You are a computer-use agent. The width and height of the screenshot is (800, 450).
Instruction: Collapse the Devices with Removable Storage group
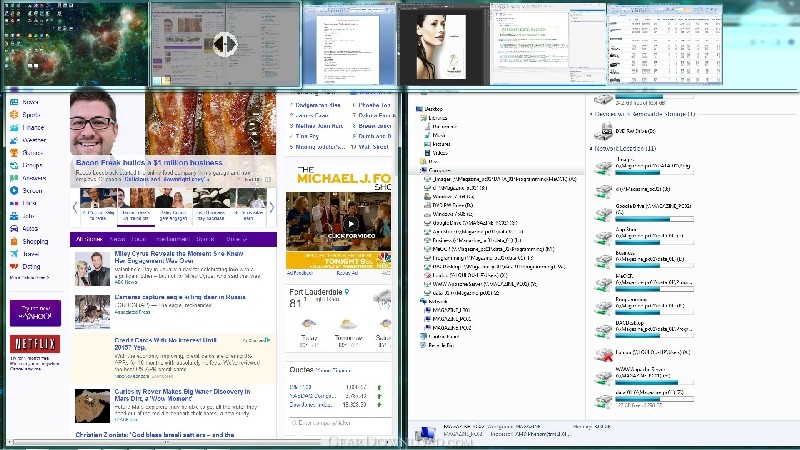[x=591, y=114]
